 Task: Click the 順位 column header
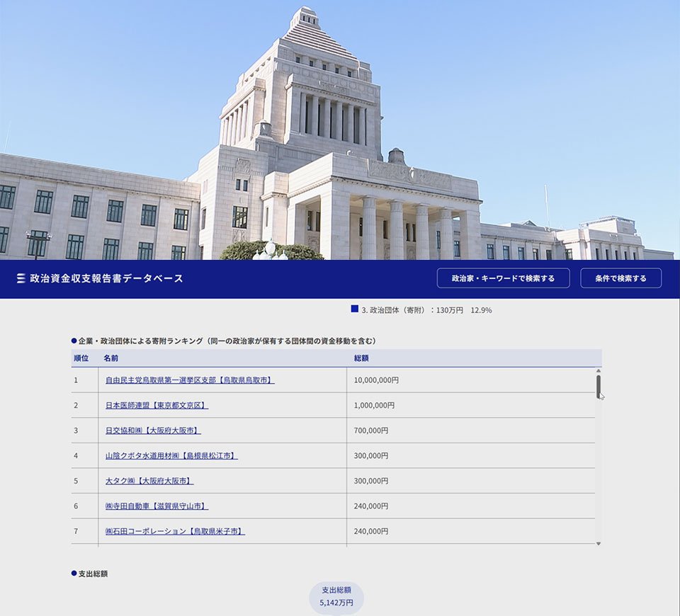[81, 358]
